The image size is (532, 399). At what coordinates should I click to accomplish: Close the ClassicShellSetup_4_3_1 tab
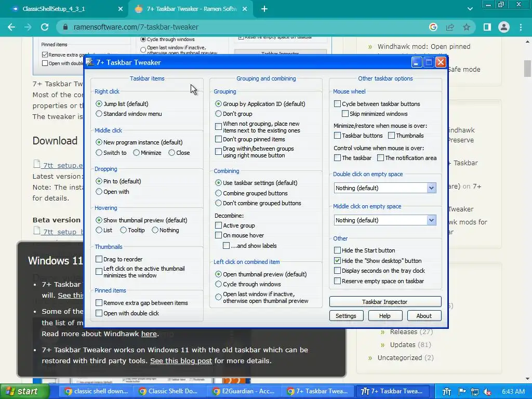pyautogui.click(x=121, y=9)
